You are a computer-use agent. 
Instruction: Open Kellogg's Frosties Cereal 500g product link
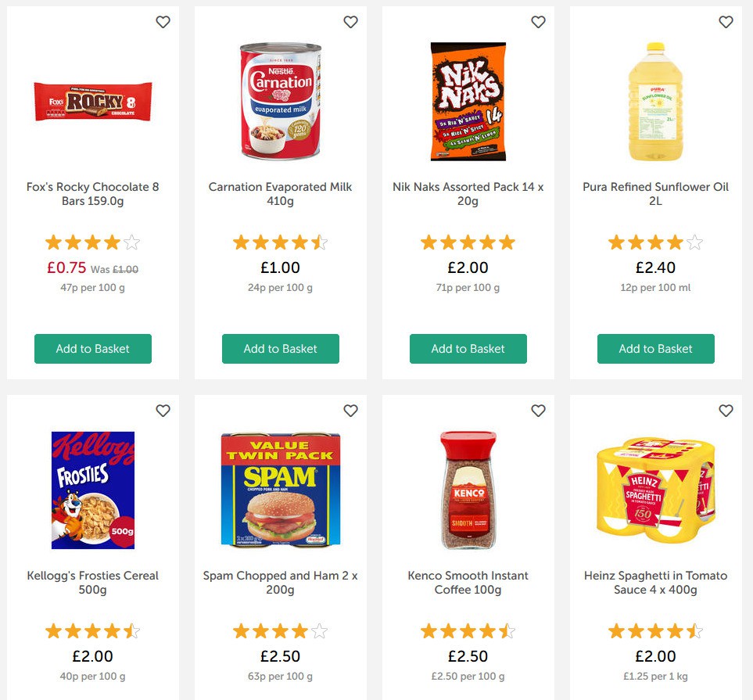[x=93, y=583]
